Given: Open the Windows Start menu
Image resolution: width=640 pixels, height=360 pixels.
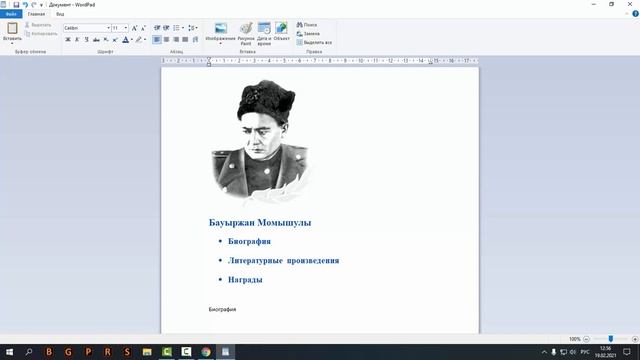Looking at the screenshot, I should click(9, 352).
